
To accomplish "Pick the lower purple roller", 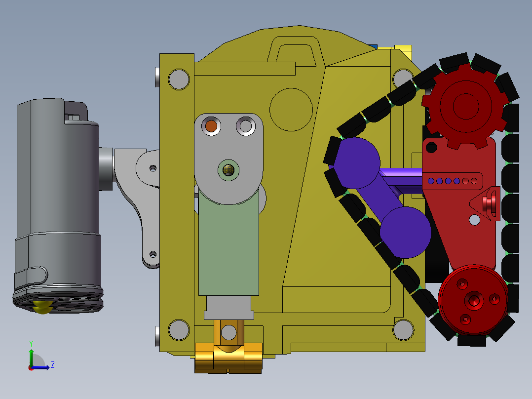I will [406, 232].
